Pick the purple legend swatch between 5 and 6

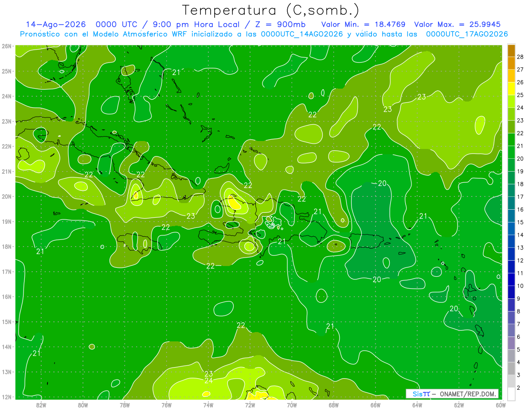(x=511, y=343)
